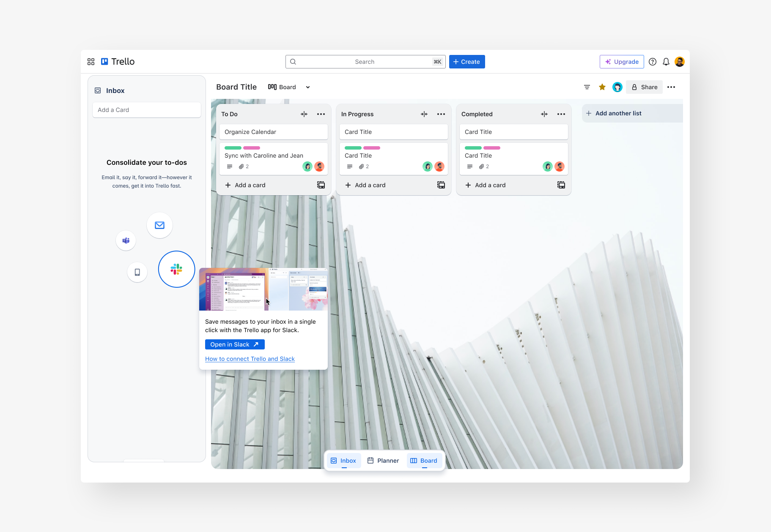This screenshot has width=771, height=532.
Task: Open the board filter icon
Action: tap(587, 87)
